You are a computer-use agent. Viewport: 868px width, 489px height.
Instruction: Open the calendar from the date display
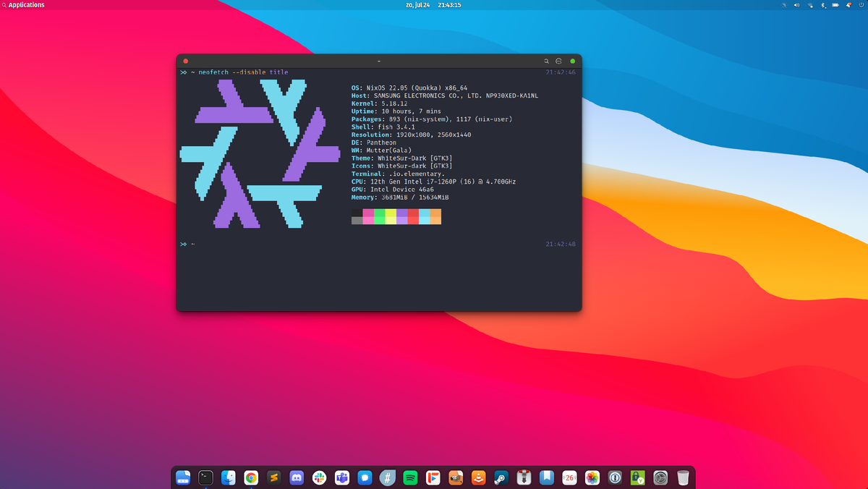click(418, 5)
